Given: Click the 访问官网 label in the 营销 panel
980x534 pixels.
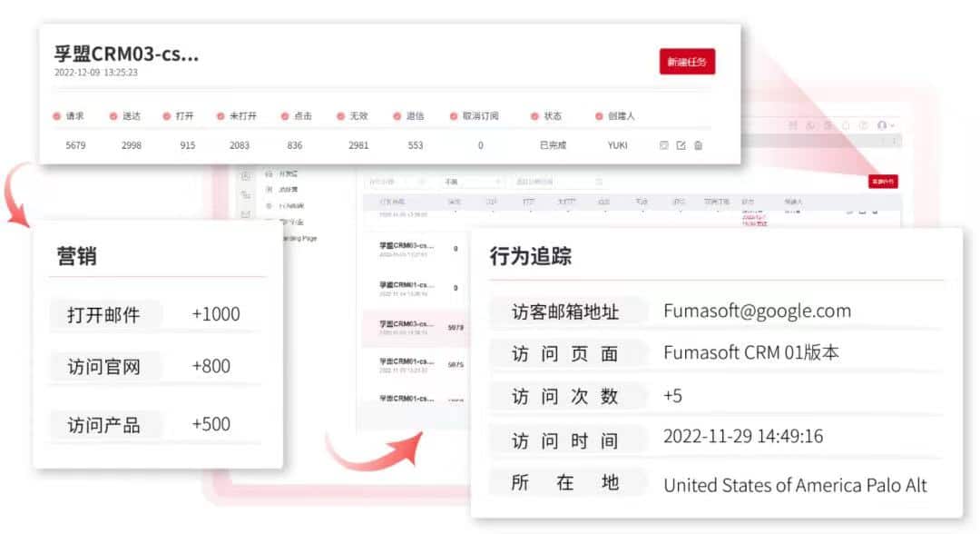Looking at the screenshot, I should click(x=103, y=367).
